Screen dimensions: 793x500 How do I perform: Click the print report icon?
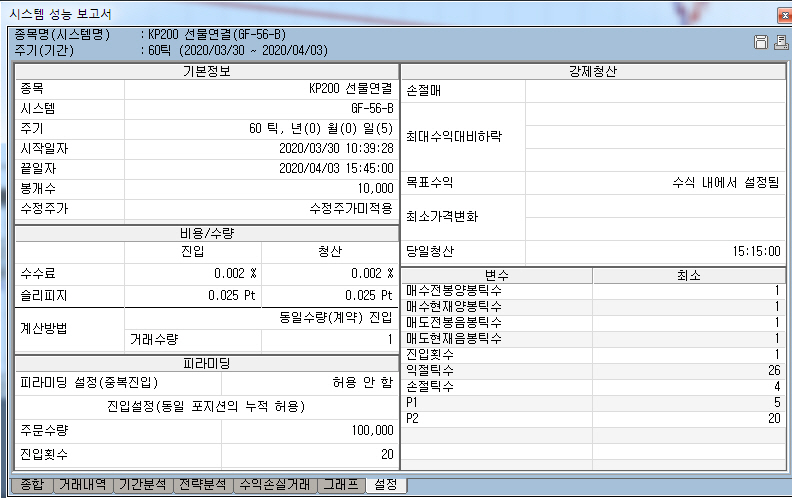[778, 42]
